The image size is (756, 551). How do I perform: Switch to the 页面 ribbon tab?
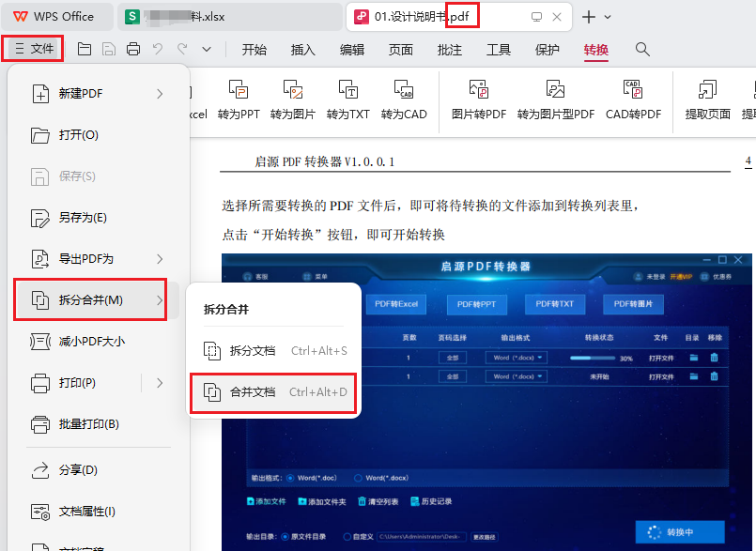coord(401,49)
